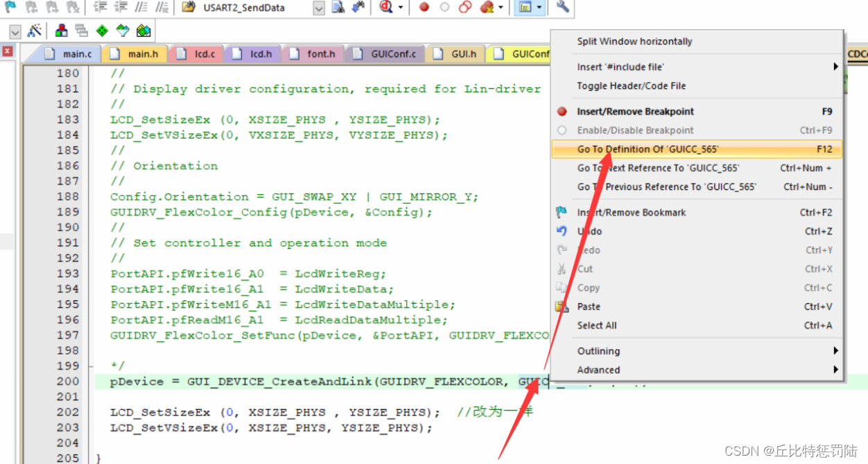The width and height of the screenshot is (868, 464).
Task: Select Toggle Header/Code File
Action: (x=697, y=86)
